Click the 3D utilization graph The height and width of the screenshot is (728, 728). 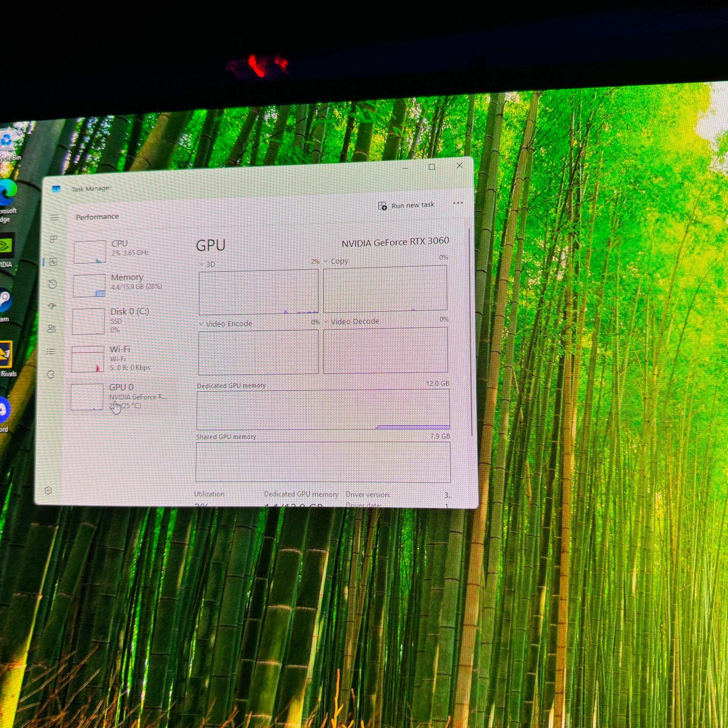tap(258, 292)
